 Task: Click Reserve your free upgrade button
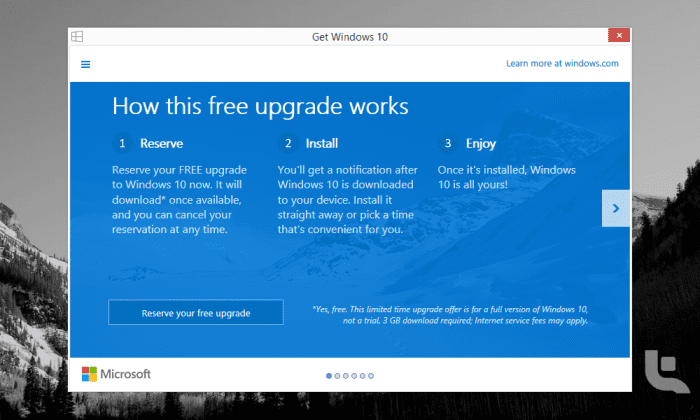point(196,312)
